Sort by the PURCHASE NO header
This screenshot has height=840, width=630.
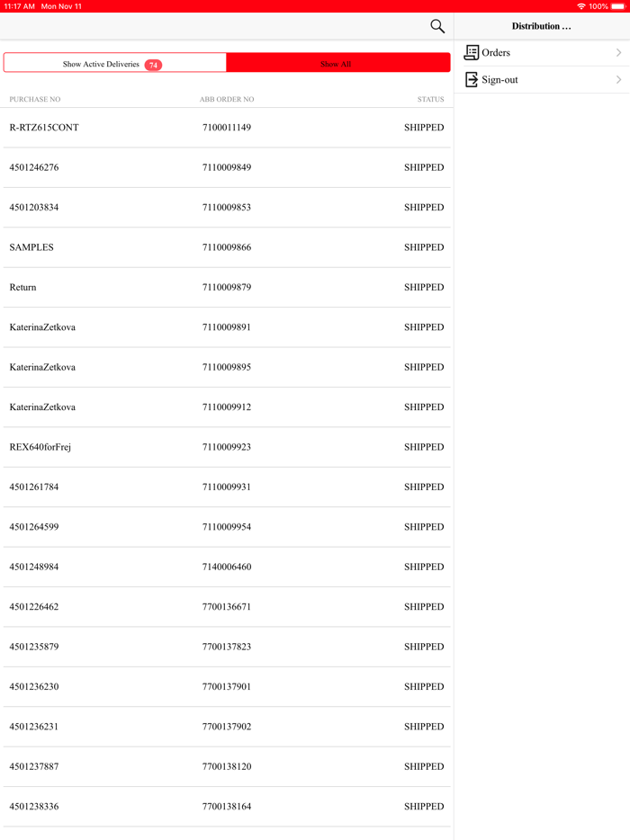[x=35, y=99]
